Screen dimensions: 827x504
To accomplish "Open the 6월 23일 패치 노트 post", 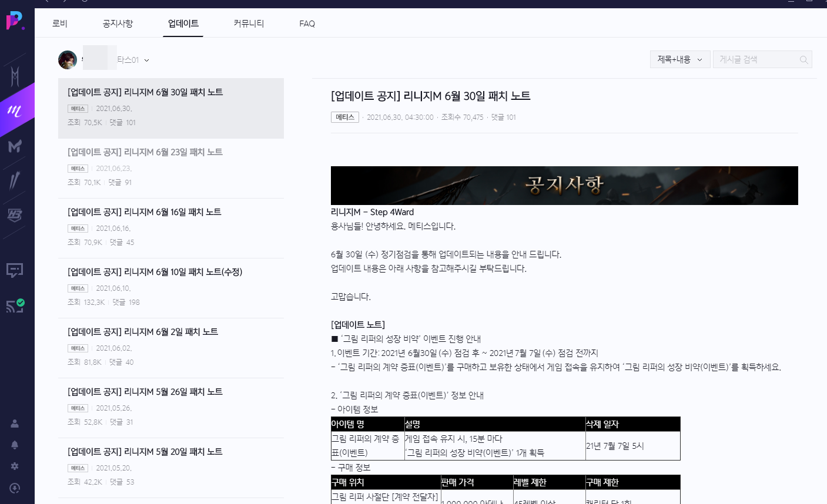I will pyautogui.click(x=145, y=152).
